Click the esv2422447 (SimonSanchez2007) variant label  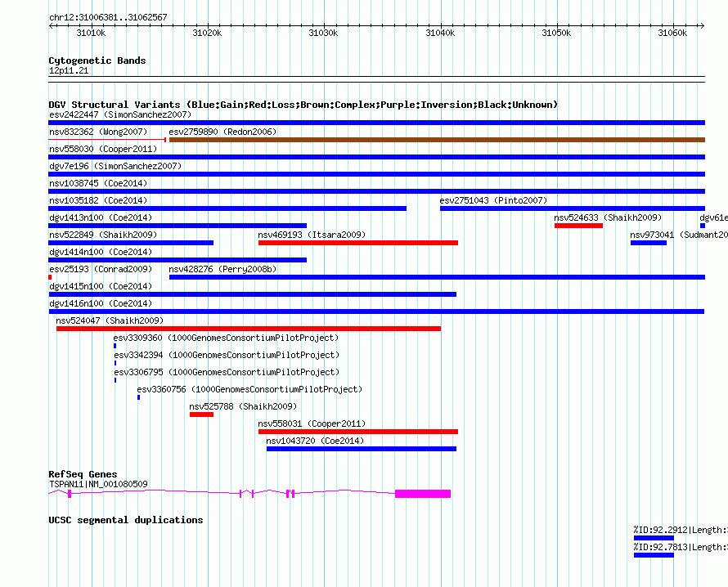(120, 114)
